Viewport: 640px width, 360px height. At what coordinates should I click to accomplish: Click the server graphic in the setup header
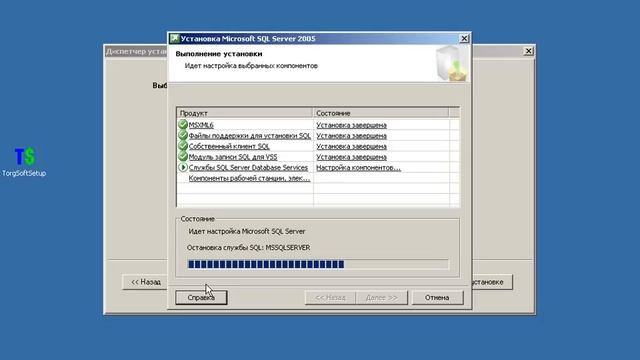pos(451,63)
